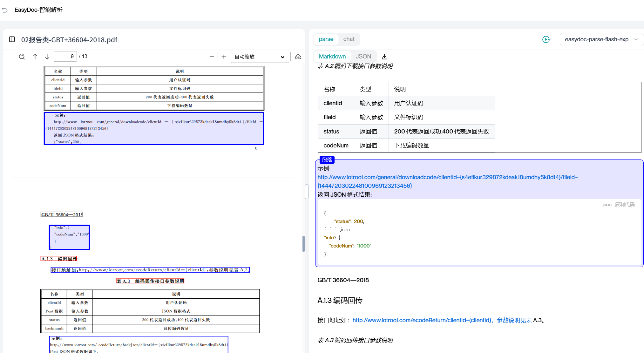Zoom in using the plus icon
The image size is (644, 353).
[224, 57]
